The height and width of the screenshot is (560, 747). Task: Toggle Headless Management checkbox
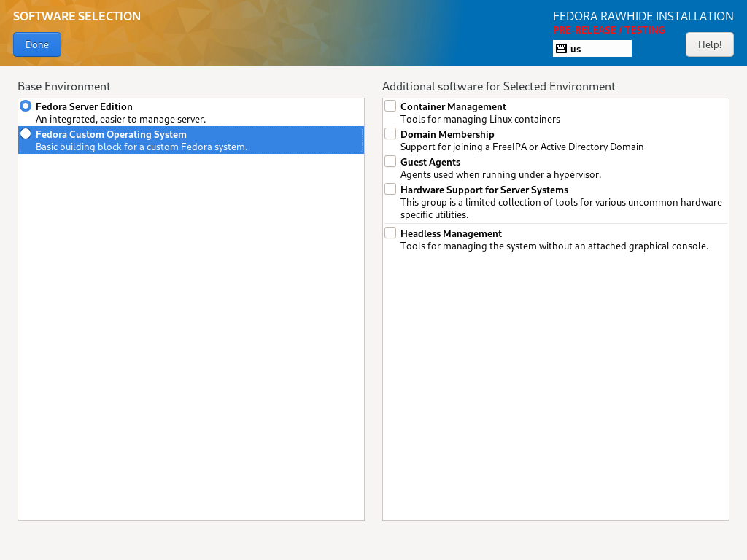click(390, 233)
